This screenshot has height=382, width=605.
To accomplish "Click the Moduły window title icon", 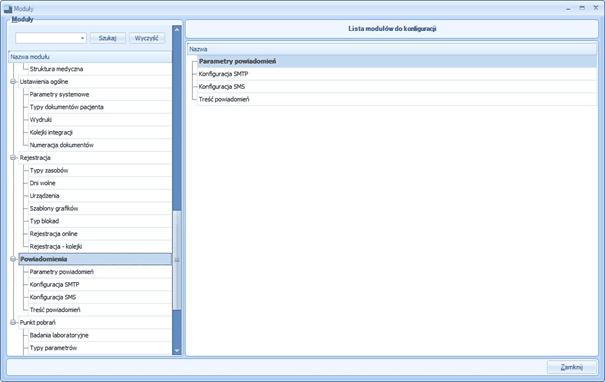I will tap(8, 8).
